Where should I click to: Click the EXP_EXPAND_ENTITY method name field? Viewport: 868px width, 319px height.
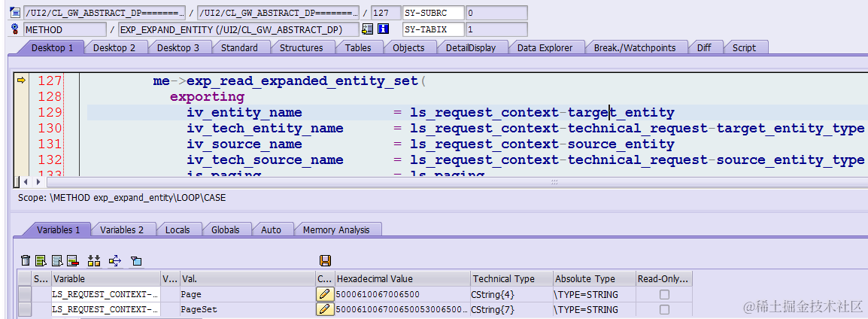click(x=238, y=29)
